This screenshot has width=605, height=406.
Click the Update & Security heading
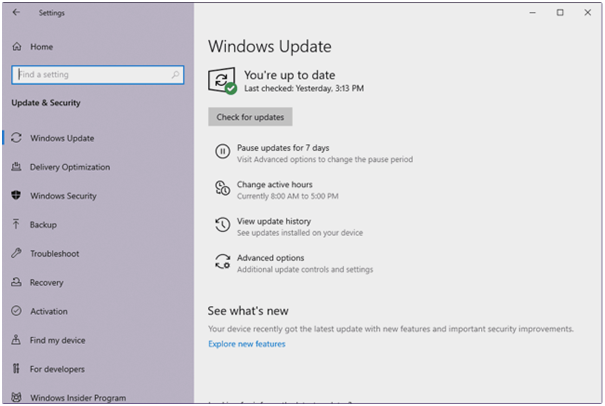click(46, 103)
